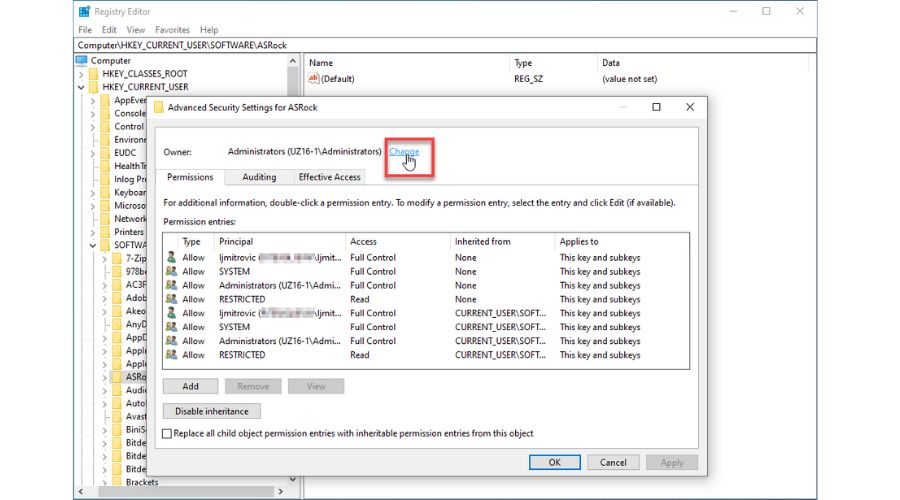Click the Change owner link

click(x=404, y=152)
